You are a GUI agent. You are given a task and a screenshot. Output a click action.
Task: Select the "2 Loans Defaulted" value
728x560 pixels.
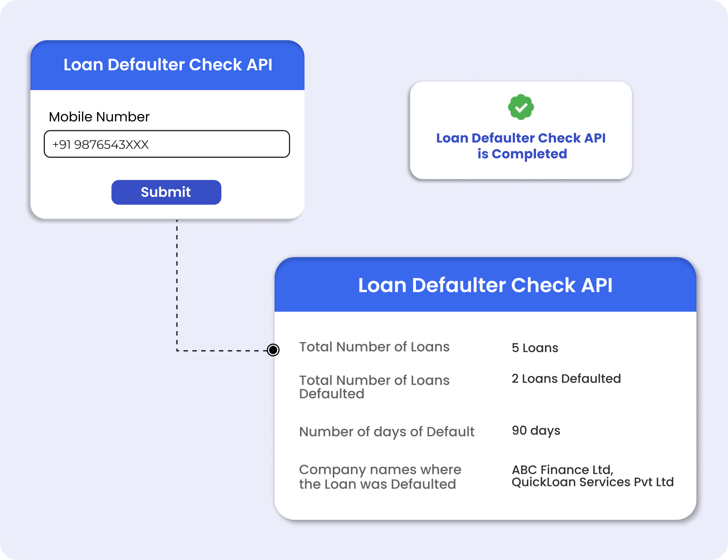point(566,379)
